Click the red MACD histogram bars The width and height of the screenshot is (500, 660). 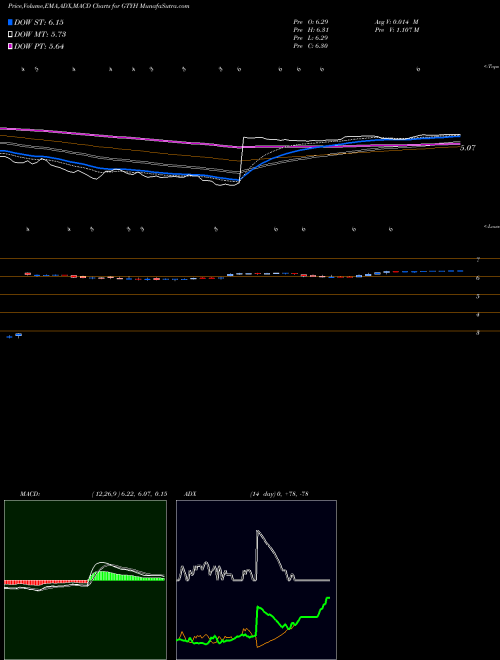(45, 583)
